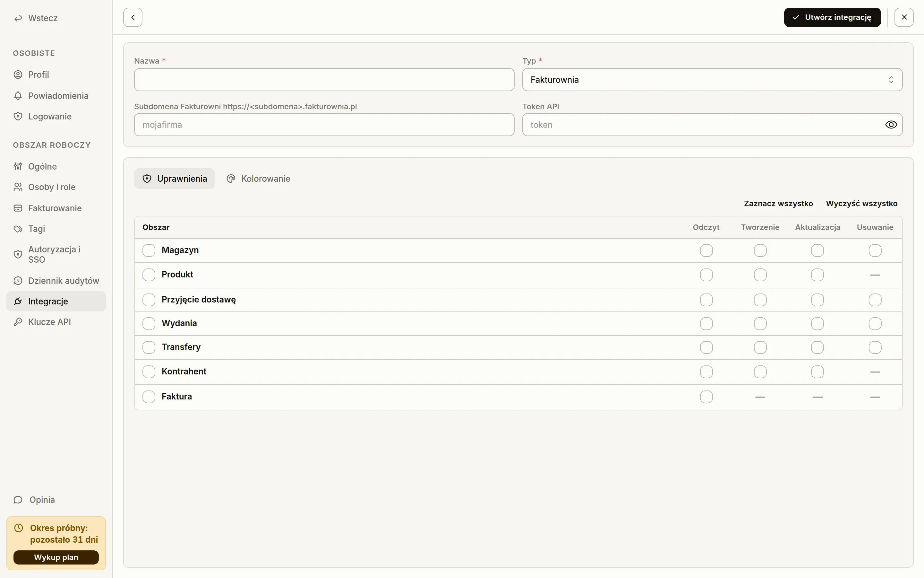This screenshot has width=924, height=578.
Task: Click the Dziennik audytów history icon
Action: tap(18, 281)
